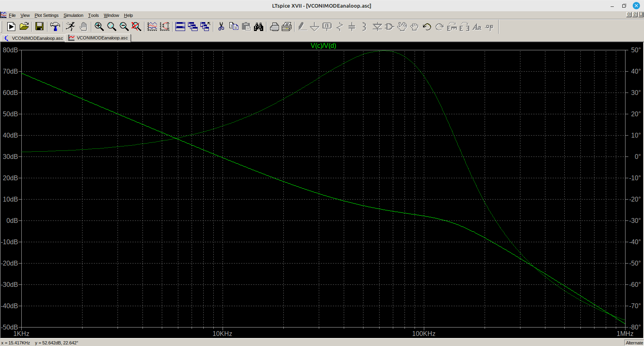Open Print Setup printer icon
This screenshot has width=644, height=346.
tap(274, 27)
